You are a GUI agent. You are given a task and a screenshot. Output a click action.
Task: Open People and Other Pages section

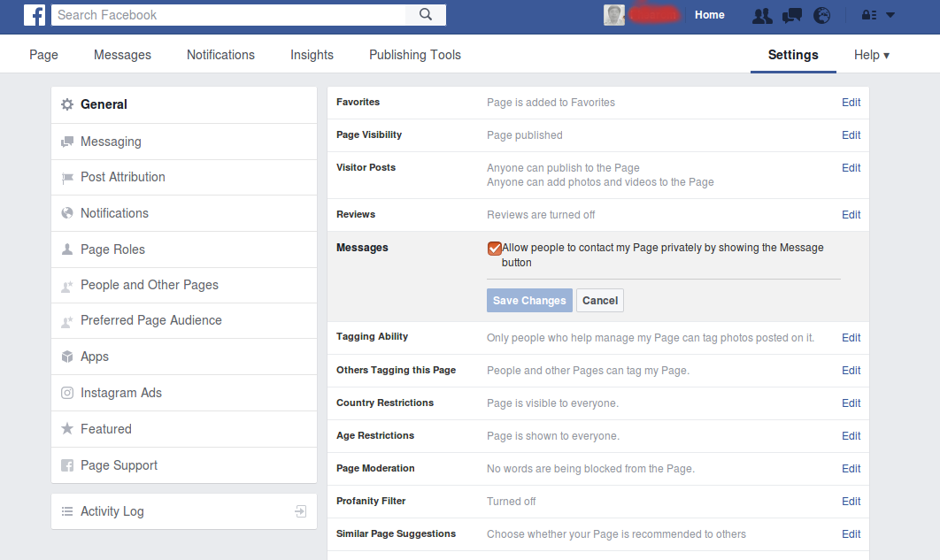184,285
